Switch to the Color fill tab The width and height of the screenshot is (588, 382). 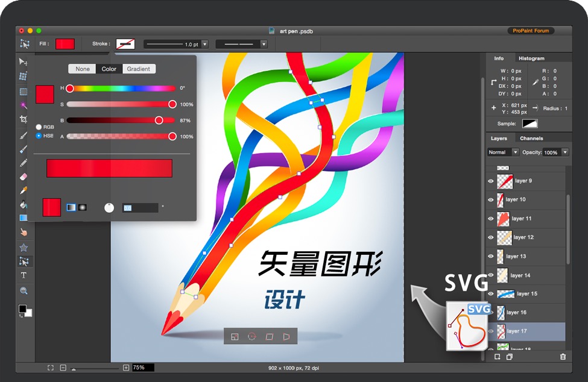(x=109, y=69)
